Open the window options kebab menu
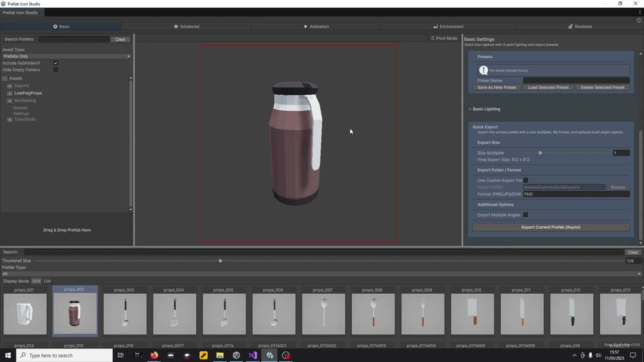This screenshot has height=362, width=644. 639,13
